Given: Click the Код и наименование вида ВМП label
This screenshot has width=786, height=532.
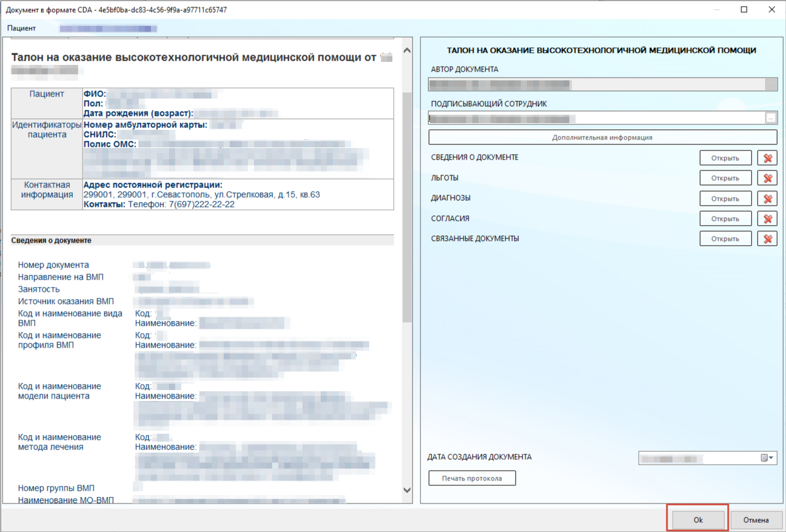Looking at the screenshot, I should 70,318.
